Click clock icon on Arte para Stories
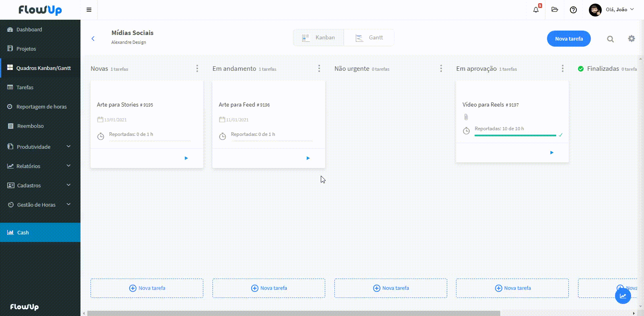This screenshot has width=644, height=316. pos(101,136)
